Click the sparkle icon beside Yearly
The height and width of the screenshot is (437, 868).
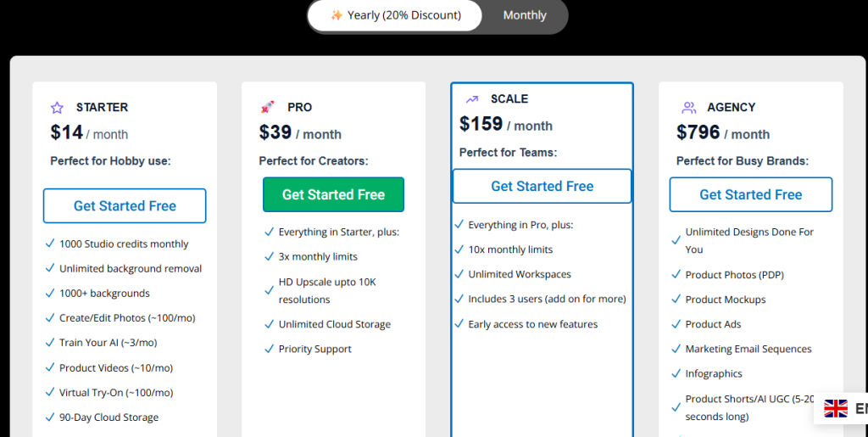coord(337,15)
